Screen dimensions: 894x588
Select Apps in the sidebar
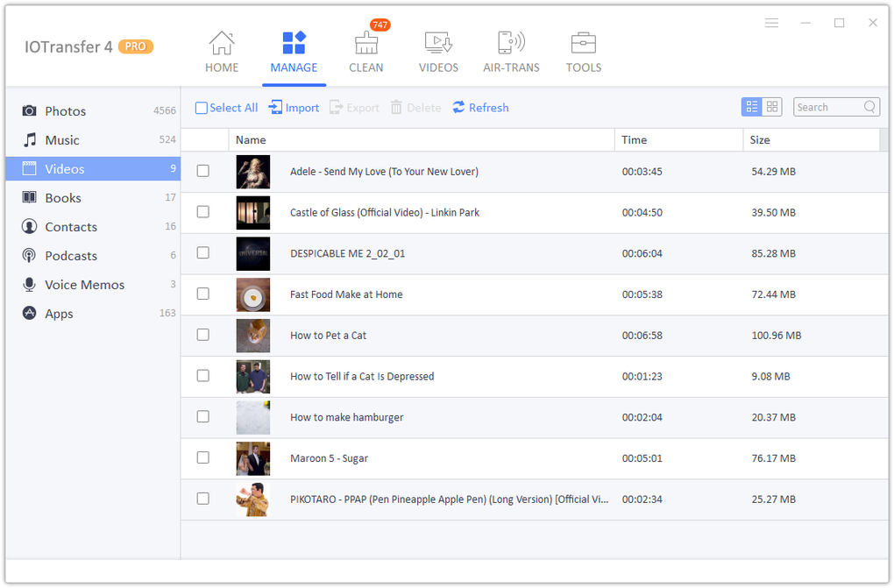click(93, 314)
